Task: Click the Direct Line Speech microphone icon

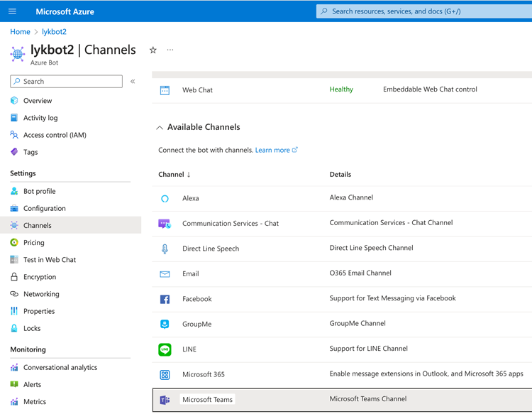Action: [165, 249]
